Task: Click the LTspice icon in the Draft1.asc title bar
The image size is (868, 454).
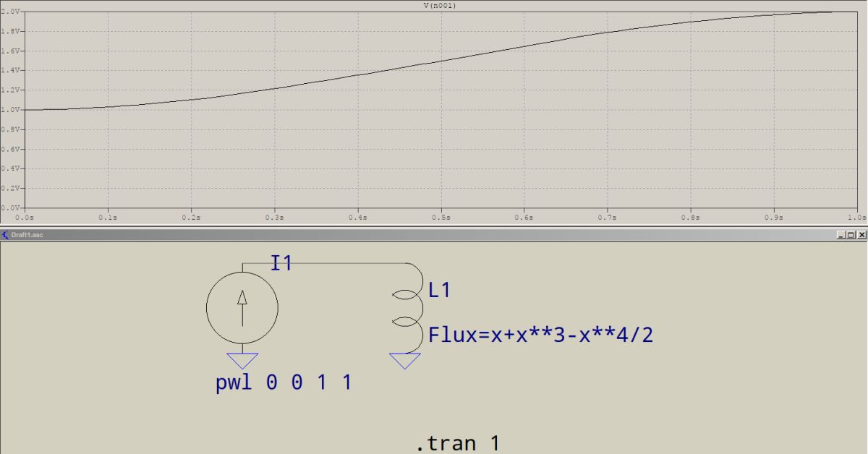Action: 5,235
